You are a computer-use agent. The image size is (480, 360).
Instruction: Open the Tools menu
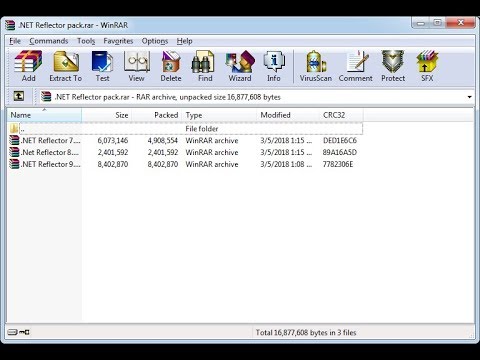click(x=86, y=41)
